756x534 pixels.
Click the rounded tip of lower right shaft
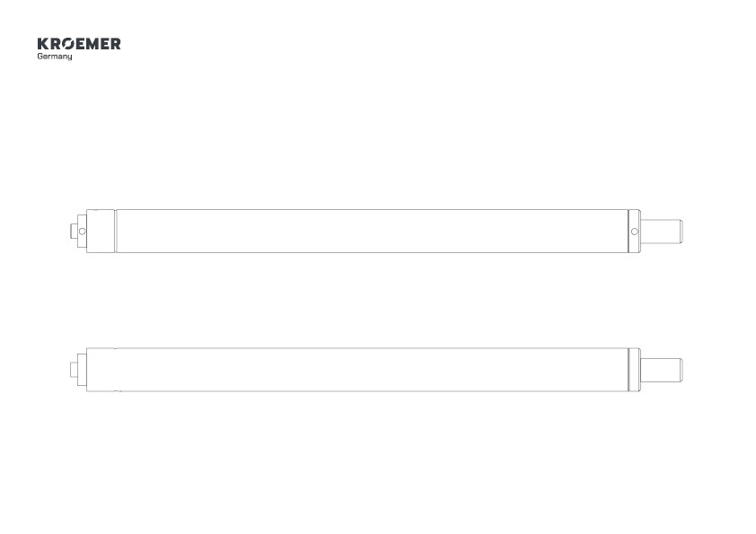681,370
